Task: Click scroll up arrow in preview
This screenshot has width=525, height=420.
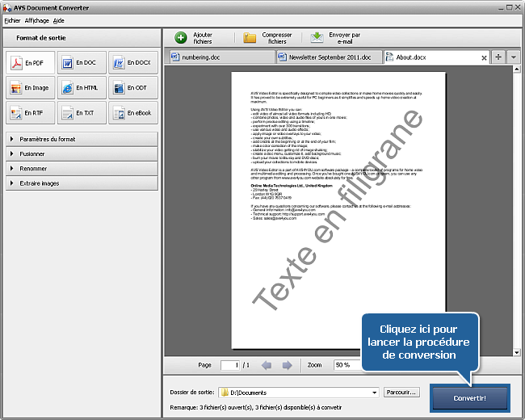Action: click(x=517, y=69)
